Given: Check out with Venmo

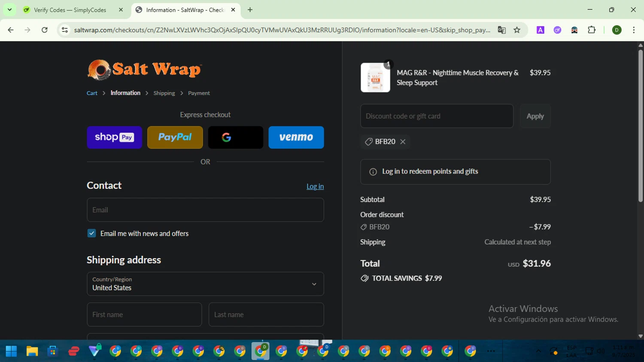Looking at the screenshot, I should [296, 137].
